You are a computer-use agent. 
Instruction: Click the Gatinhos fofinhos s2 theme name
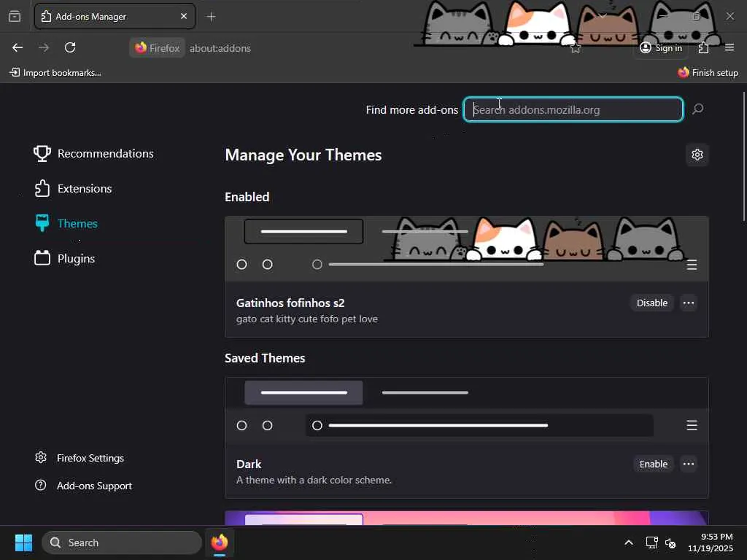[290, 303]
